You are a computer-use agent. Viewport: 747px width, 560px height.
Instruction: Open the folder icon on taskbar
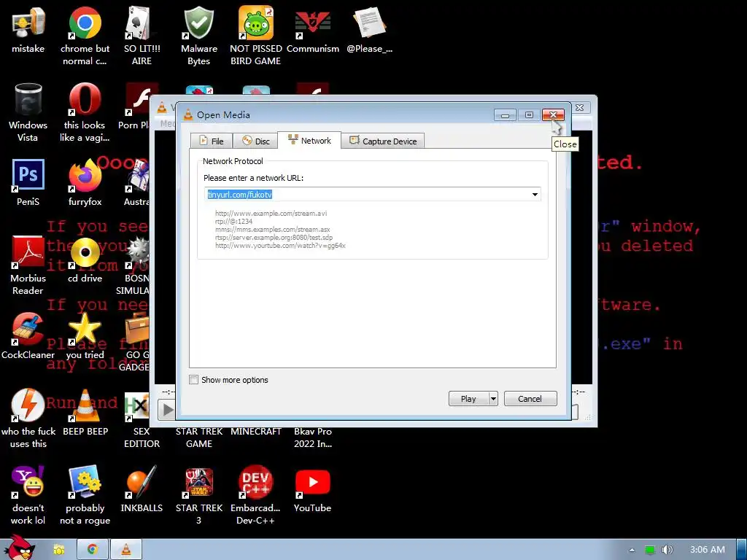[59, 550]
